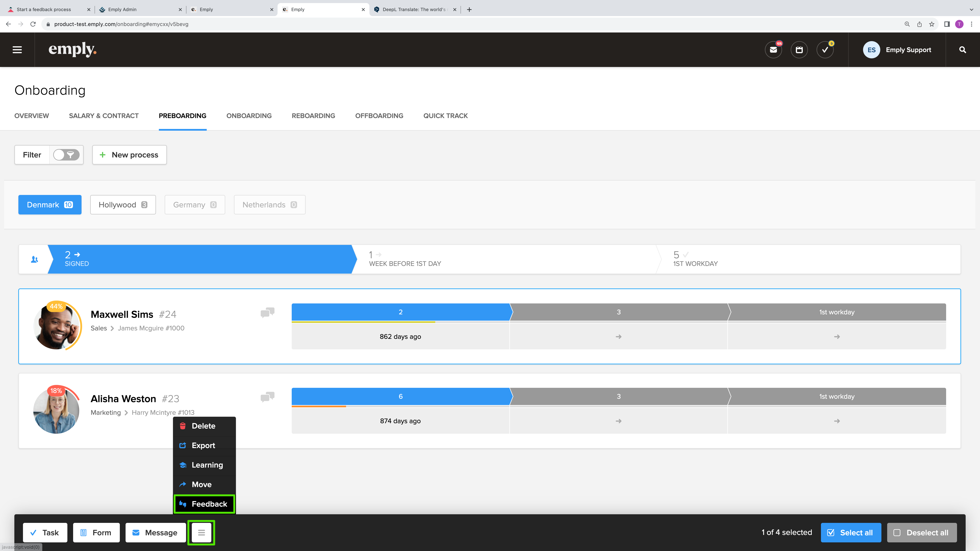
Task: Click the Deselect all checkbox button
Action: click(x=922, y=532)
